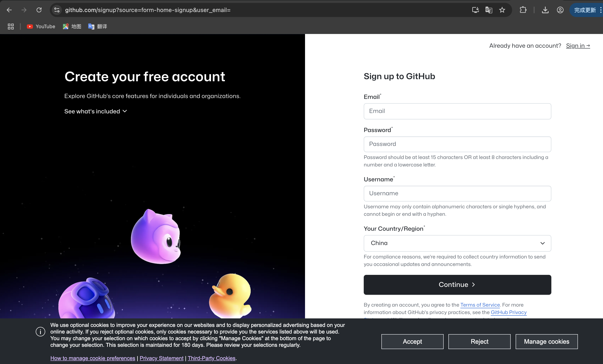Click the 完成更新 update button
Image resolution: width=603 pixels, height=364 pixels.
tap(585, 10)
